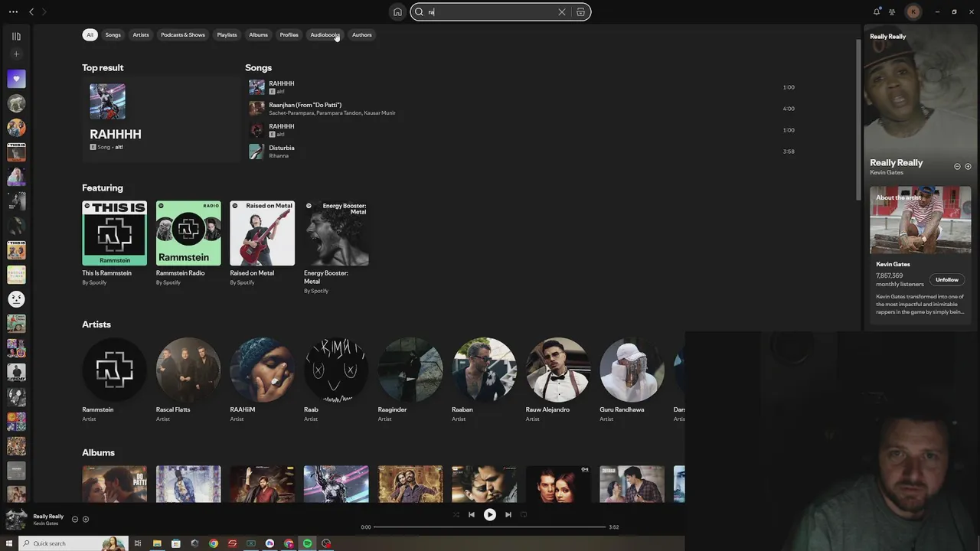
Task: Filter results by Artists
Action: (141, 34)
